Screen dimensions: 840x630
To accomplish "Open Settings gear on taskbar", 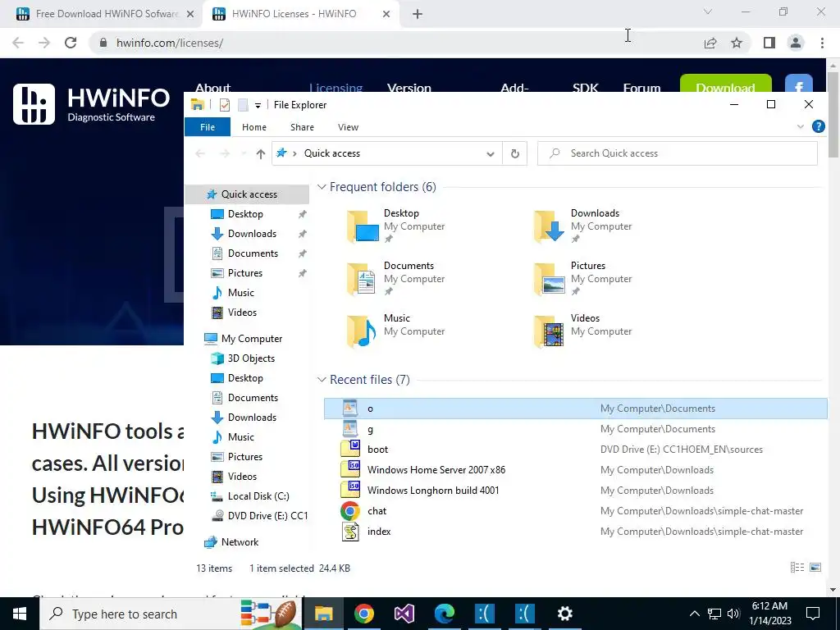I will point(564,614).
